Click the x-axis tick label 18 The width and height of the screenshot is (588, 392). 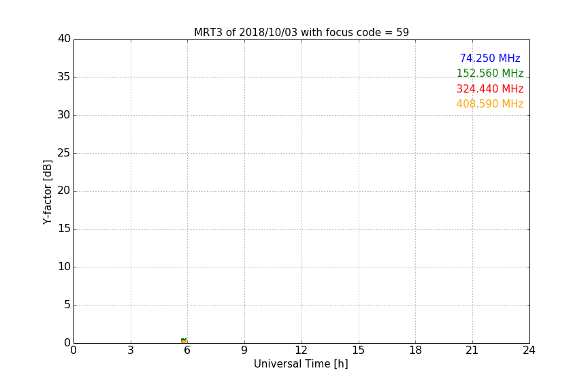pos(416,350)
